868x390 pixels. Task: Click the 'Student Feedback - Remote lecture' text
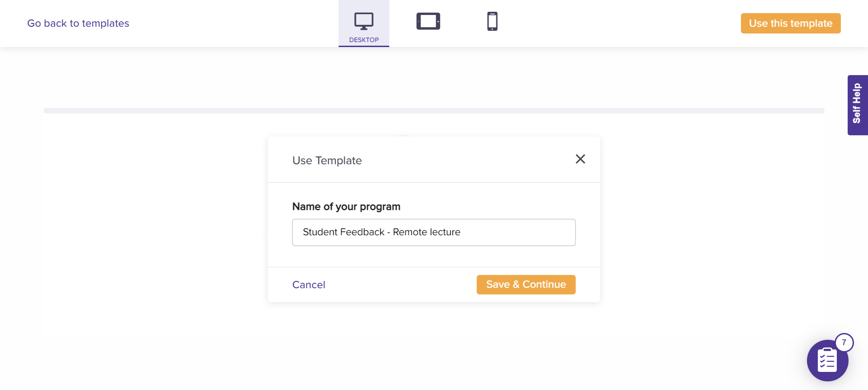click(382, 232)
